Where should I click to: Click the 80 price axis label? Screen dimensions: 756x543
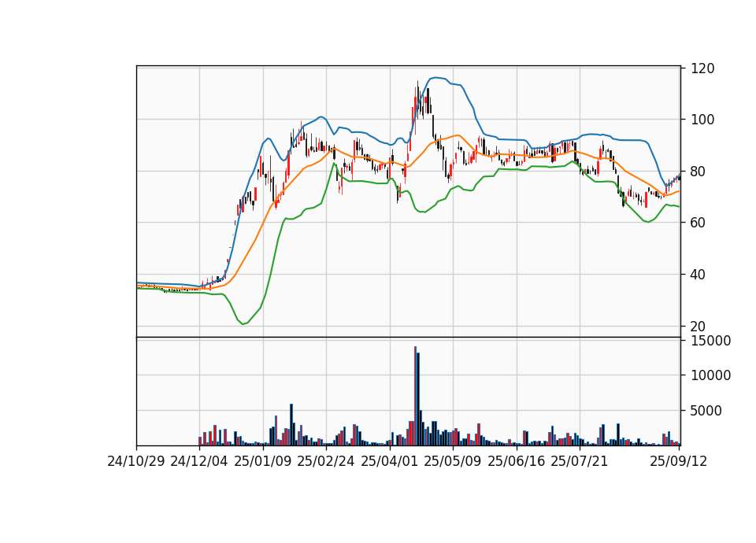(x=699, y=172)
